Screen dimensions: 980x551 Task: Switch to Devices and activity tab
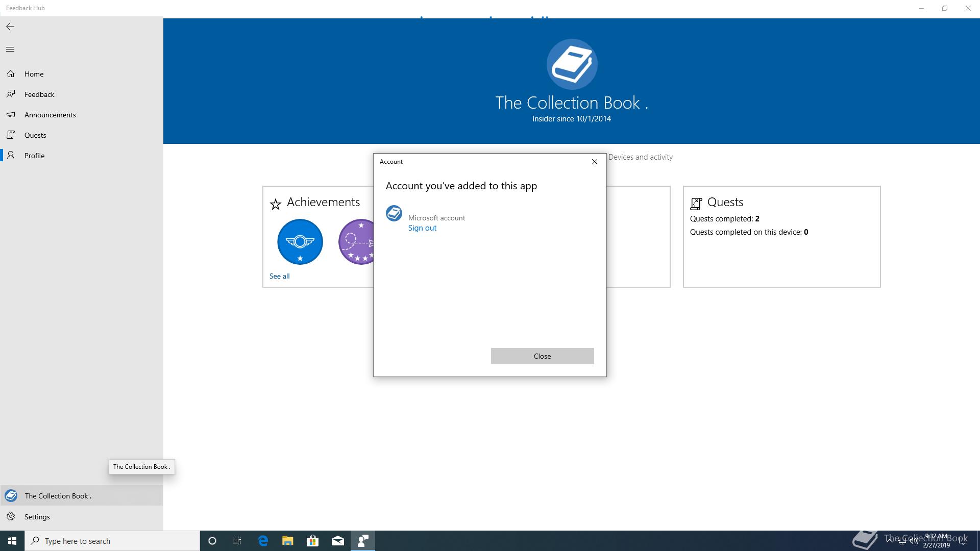(640, 157)
